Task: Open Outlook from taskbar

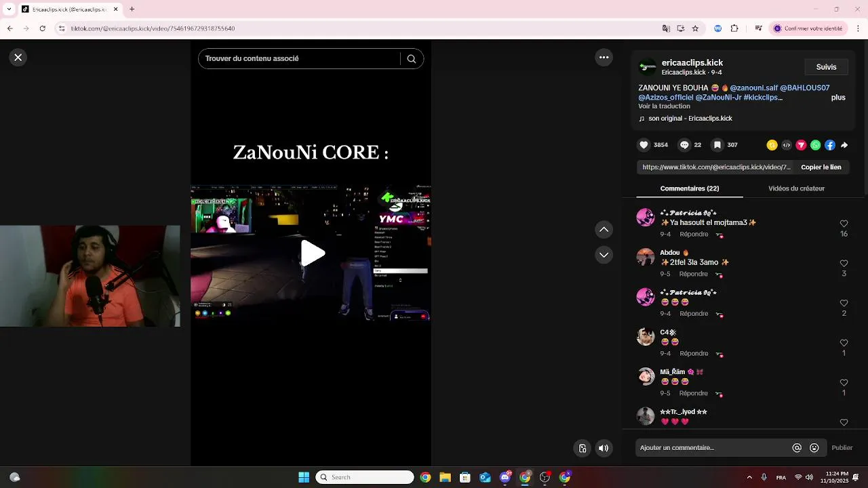Action: click(485, 477)
